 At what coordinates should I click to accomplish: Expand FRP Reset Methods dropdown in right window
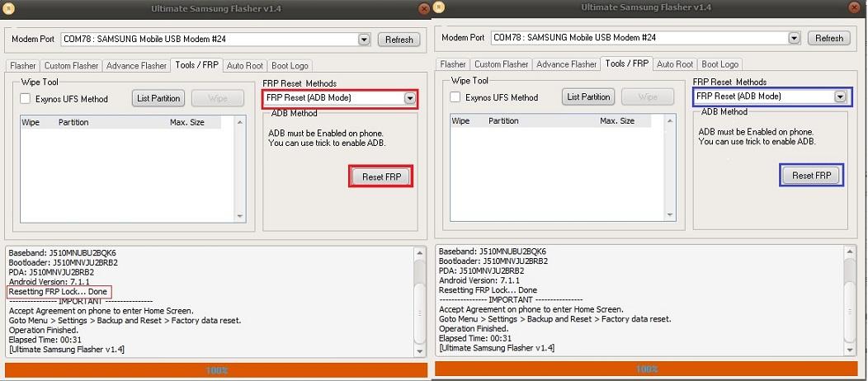point(840,96)
